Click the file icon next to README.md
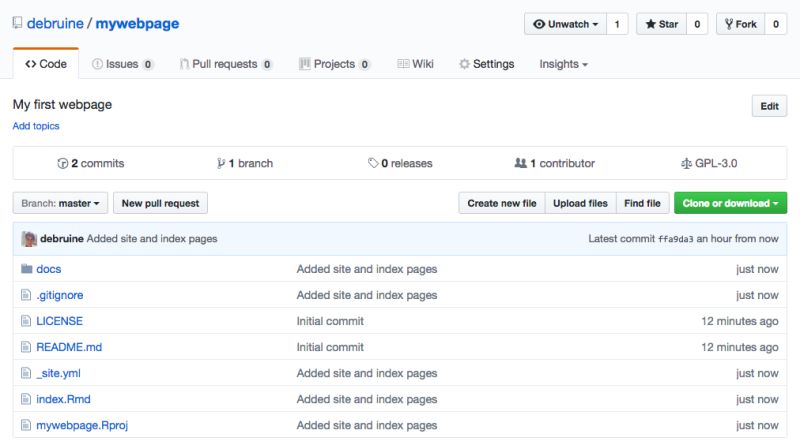The image size is (800, 445). (26, 347)
